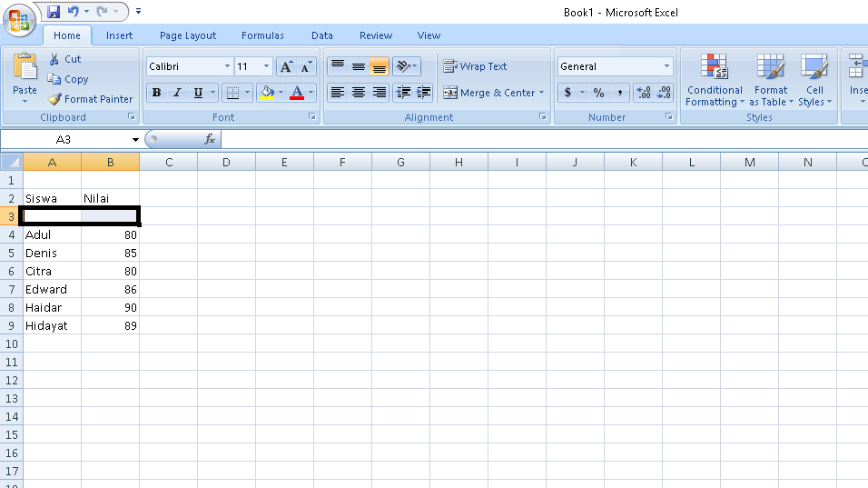Click the Insert Function fx icon

tap(210, 139)
